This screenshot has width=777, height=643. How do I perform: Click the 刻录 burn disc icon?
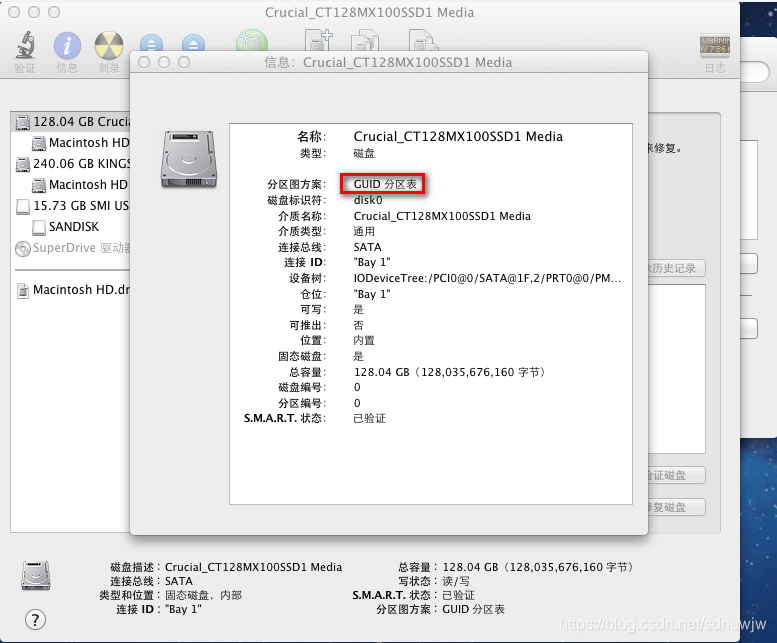(x=109, y=46)
